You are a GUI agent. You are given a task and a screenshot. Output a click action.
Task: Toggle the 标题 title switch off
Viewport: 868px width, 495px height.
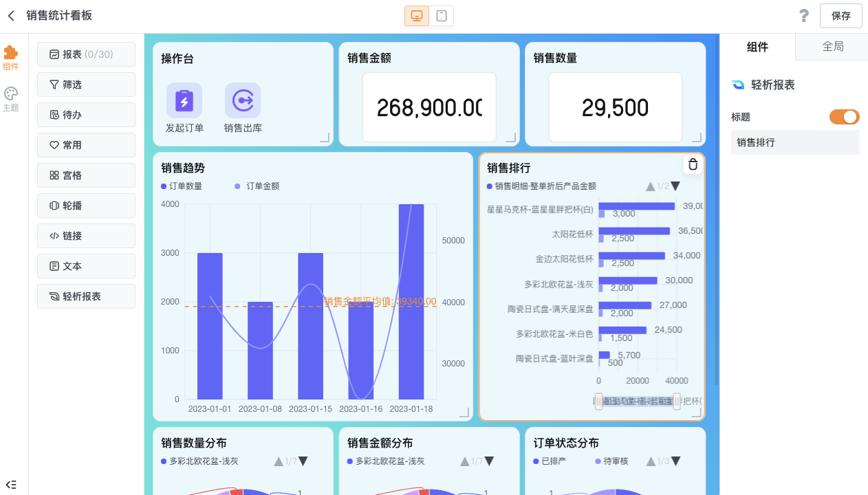(x=845, y=117)
